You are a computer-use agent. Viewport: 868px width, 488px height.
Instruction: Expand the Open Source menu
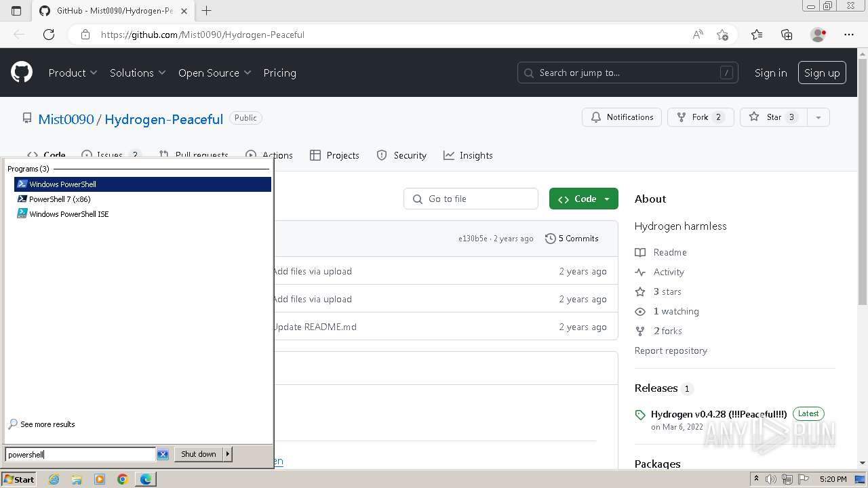[x=214, y=73]
